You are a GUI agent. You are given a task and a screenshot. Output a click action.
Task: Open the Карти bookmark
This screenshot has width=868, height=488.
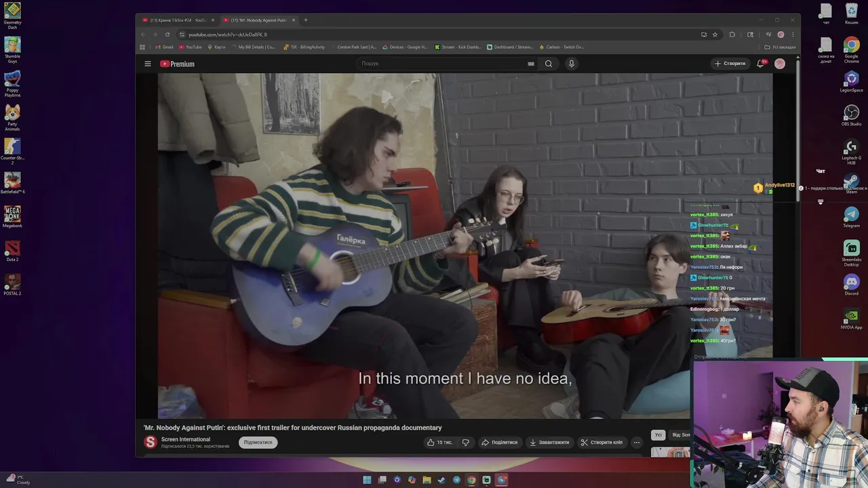click(216, 47)
